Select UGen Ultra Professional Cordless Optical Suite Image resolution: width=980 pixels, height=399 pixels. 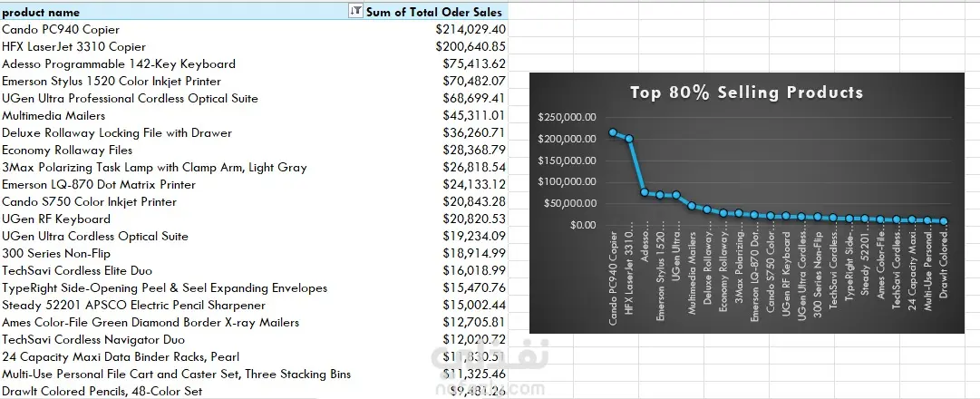pos(130,98)
